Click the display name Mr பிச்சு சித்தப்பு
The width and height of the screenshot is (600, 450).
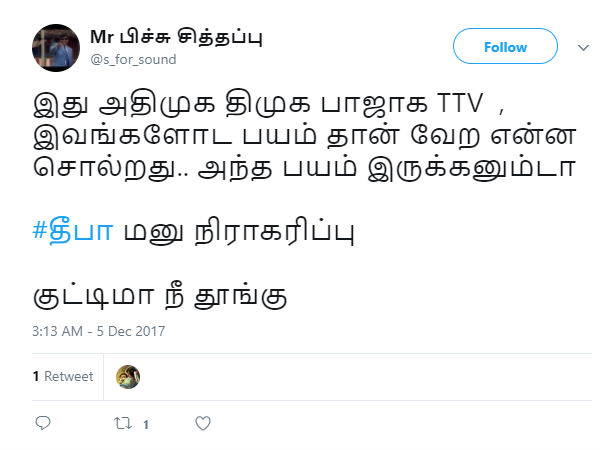pyautogui.click(x=176, y=37)
